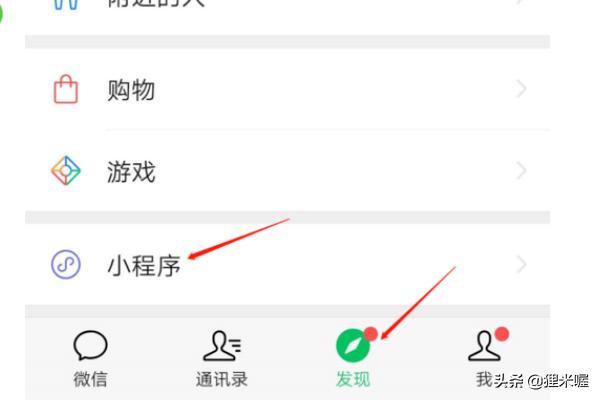Screen dimensions: 600x400
Task: Tap the red badge on Me icon
Action: click(502, 334)
